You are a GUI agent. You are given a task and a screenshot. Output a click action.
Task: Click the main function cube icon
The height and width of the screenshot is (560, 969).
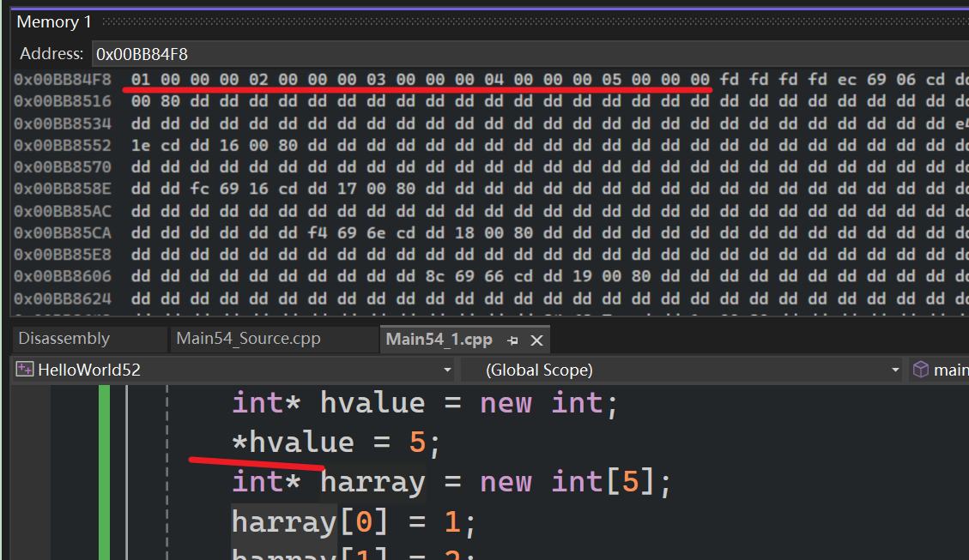tap(920, 370)
